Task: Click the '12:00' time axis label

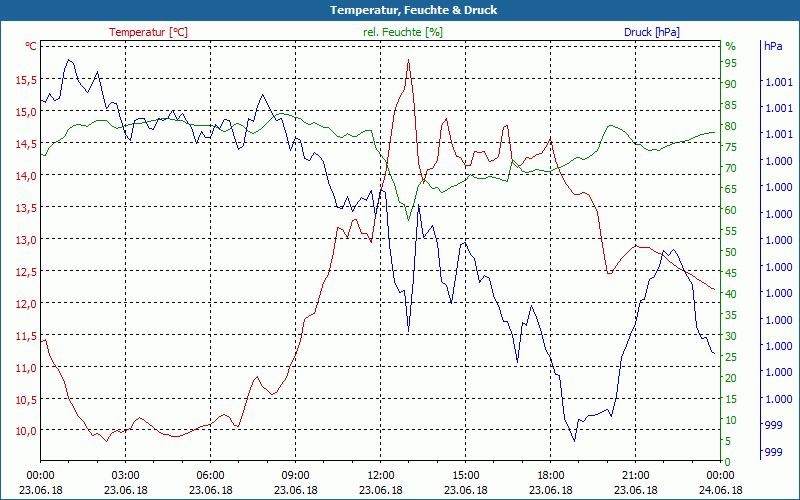Action: tap(381, 476)
